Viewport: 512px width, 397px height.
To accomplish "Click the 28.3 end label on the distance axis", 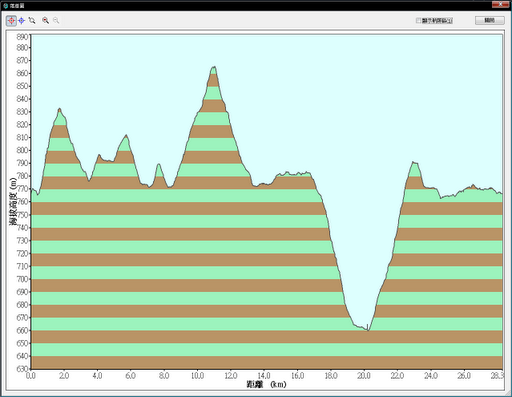I will [x=497, y=376].
